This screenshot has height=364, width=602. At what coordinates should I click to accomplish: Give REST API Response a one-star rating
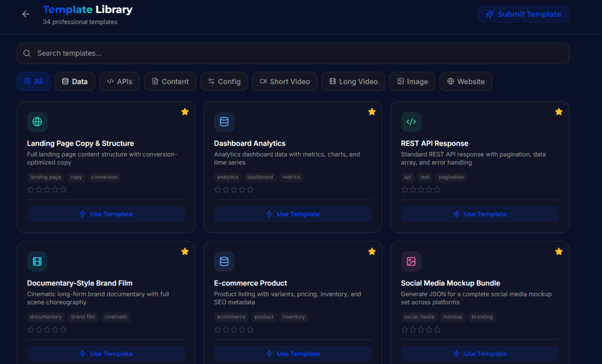point(404,190)
